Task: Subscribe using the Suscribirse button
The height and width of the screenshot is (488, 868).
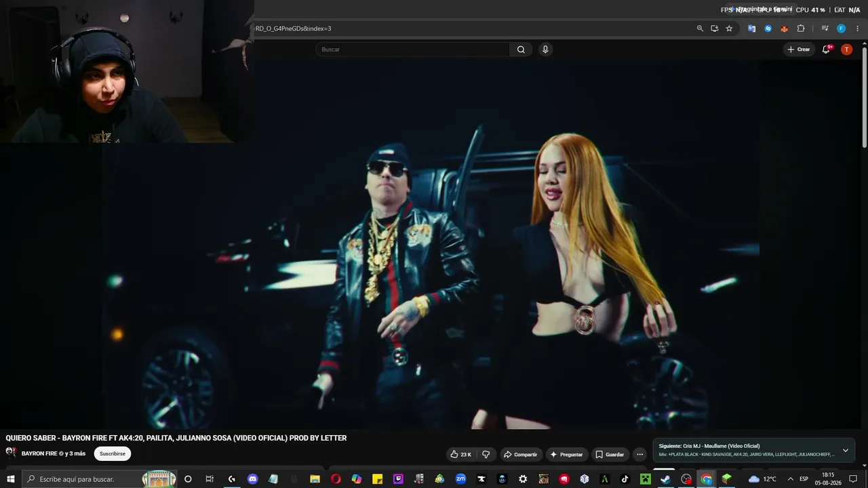Action: [x=113, y=453]
